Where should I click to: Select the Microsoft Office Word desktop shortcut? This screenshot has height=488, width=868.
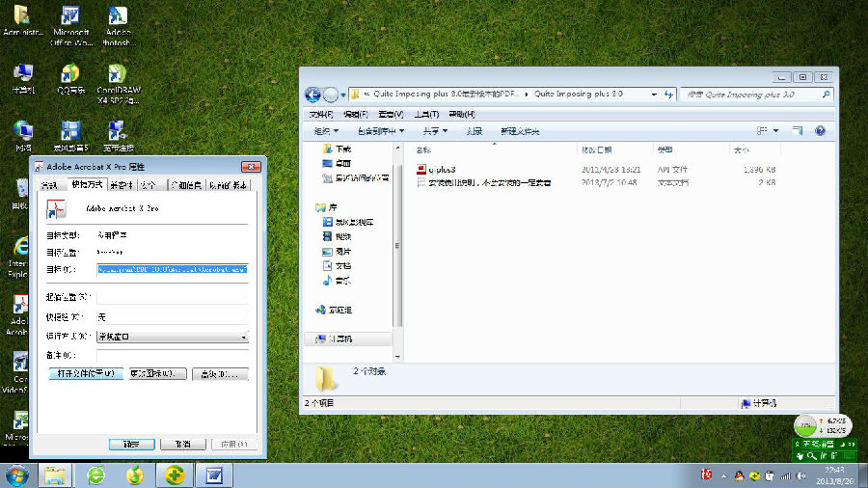pos(70,25)
